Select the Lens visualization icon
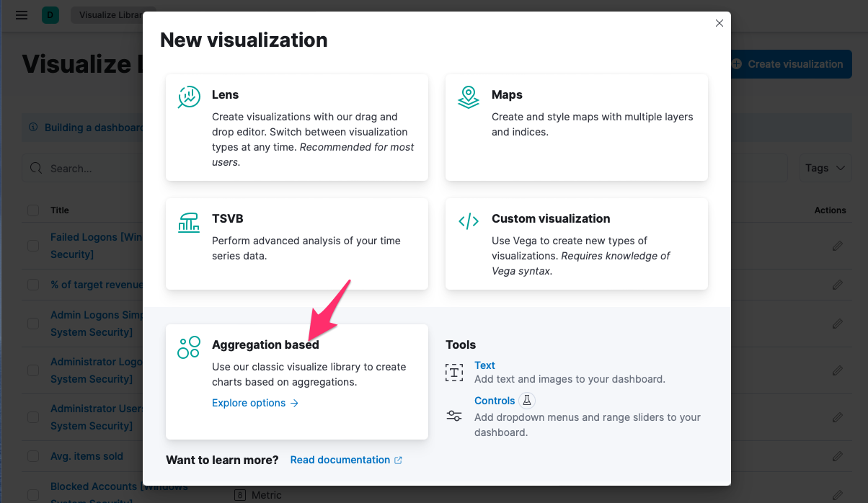This screenshot has height=503, width=868. pos(188,95)
